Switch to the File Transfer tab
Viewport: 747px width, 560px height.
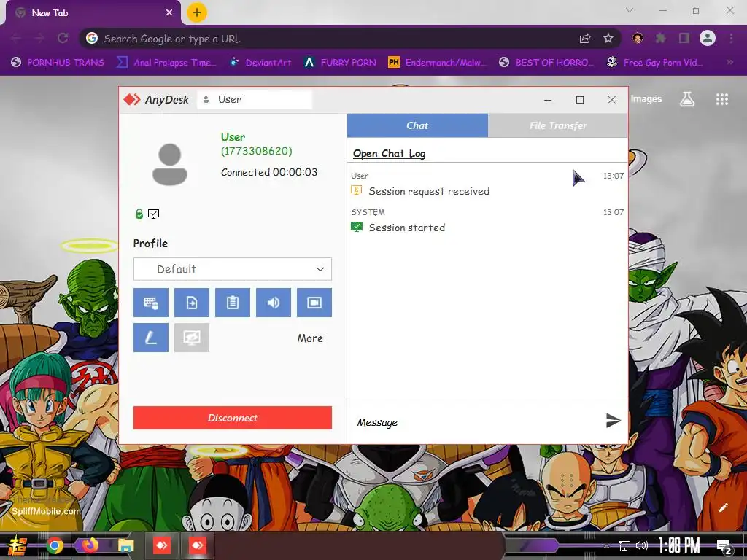coord(558,125)
